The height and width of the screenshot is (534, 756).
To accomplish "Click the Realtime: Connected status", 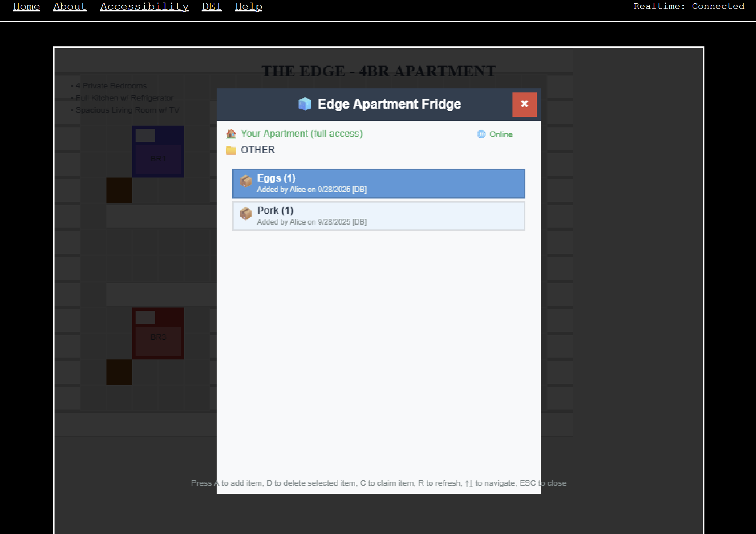I will tap(689, 6).
